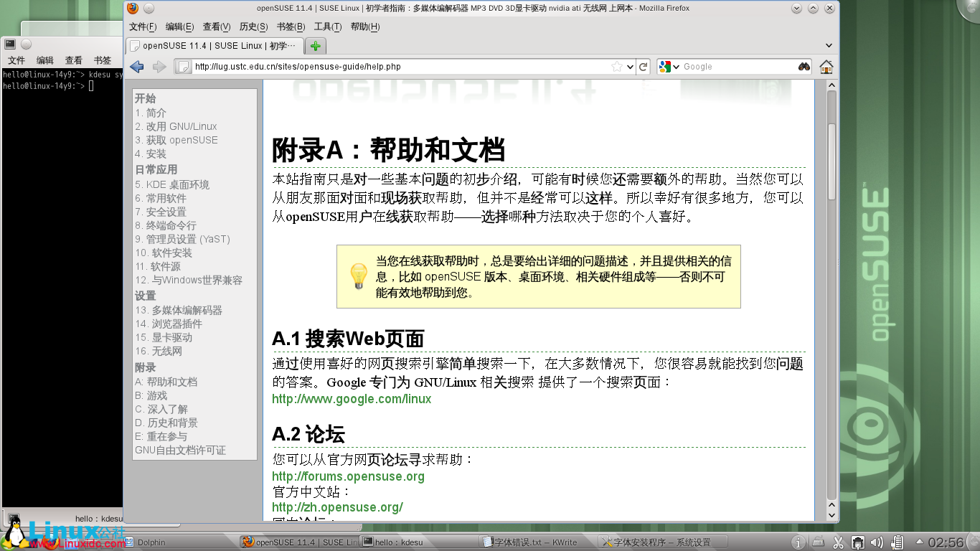Click the terminal window's title icon
The image size is (980, 551).
tap(11, 44)
